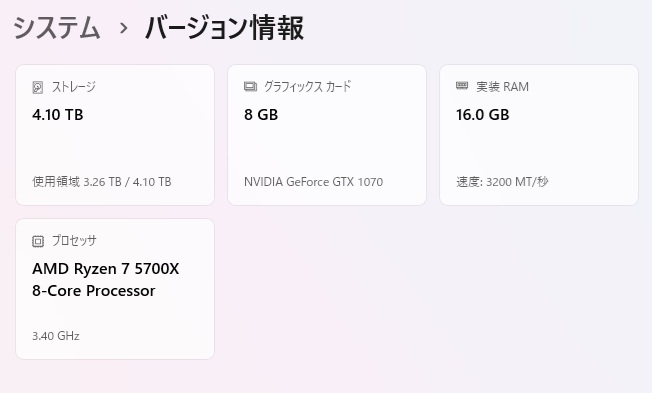This screenshot has width=652, height=393.
Task: Click the storage disk icon
Action: [38, 87]
